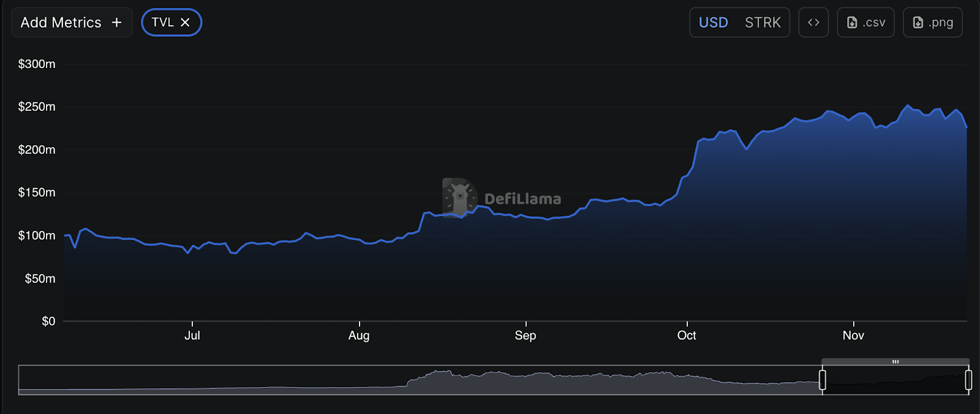980x414 pixels.
Task: Click the Oct tick on the time axis
Action: point(687,335)
